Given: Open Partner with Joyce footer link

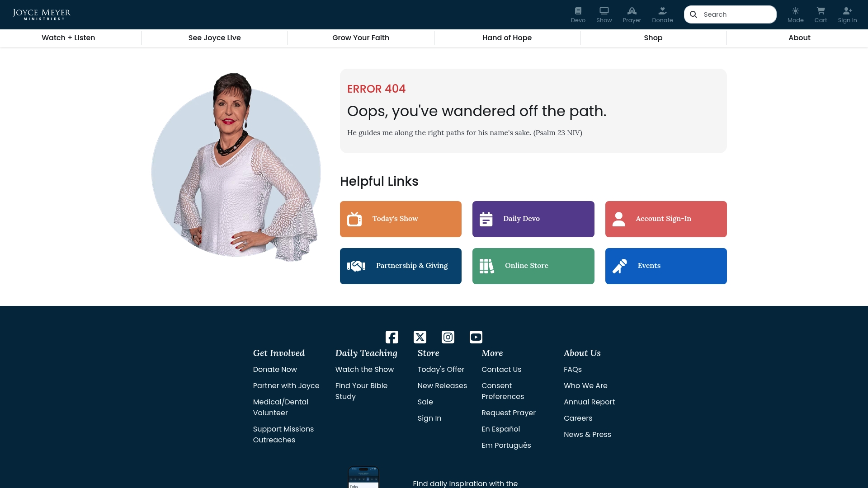Looking at the screenshot, I should pyautogui.click(x=286, y=386).
